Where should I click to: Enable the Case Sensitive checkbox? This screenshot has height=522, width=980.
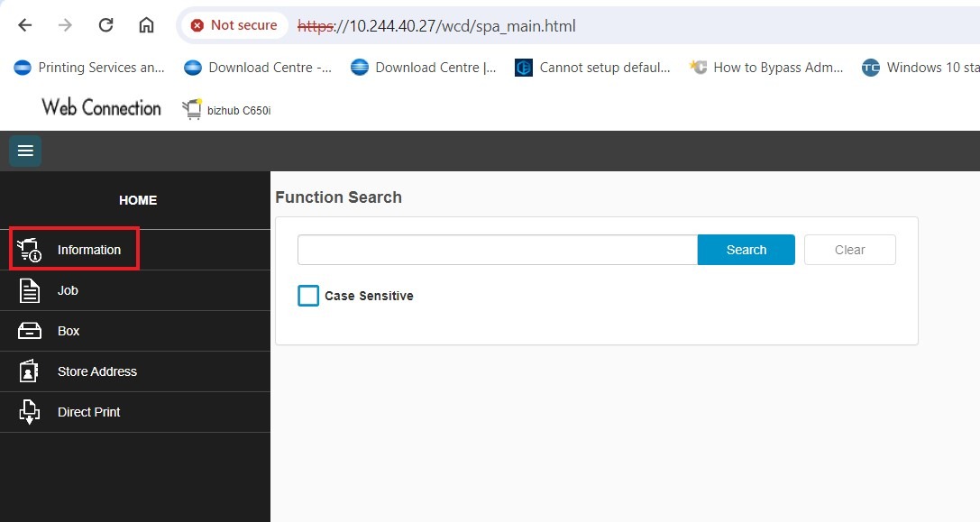[x=308, y=296]
